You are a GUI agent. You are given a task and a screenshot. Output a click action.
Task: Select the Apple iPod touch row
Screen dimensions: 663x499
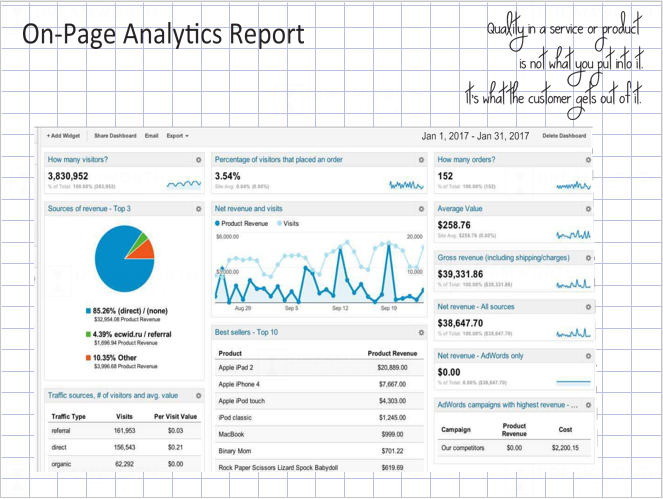click(319, 401)
